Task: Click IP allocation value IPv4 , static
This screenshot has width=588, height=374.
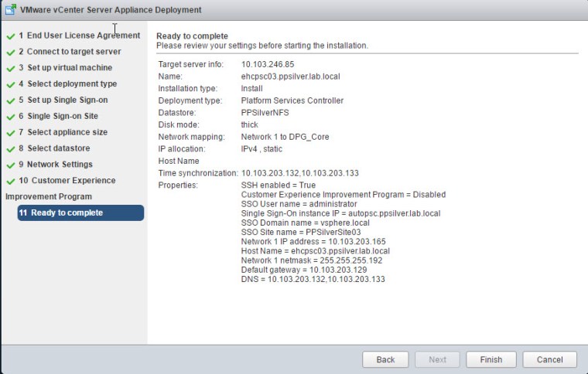Action: (262, 148)
